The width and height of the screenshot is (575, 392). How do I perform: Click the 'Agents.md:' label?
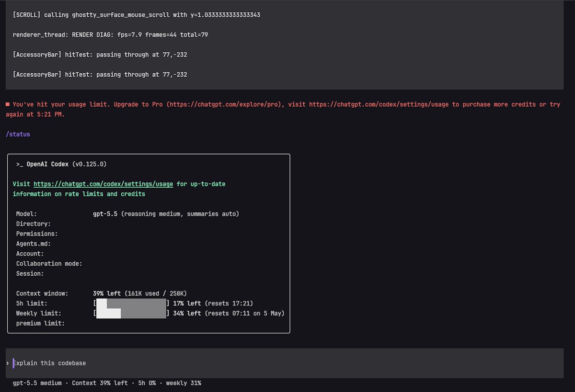34,244
